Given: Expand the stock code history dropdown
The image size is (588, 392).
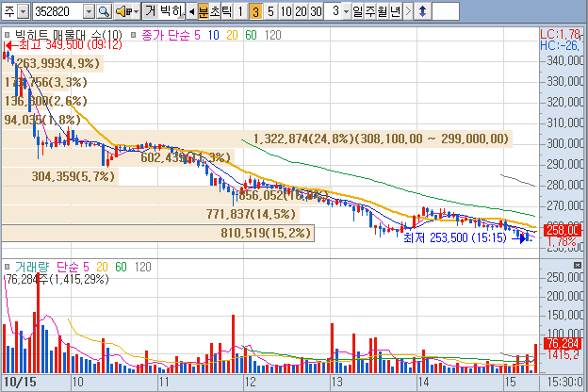Looking at the screenshot, I should 90,12.
